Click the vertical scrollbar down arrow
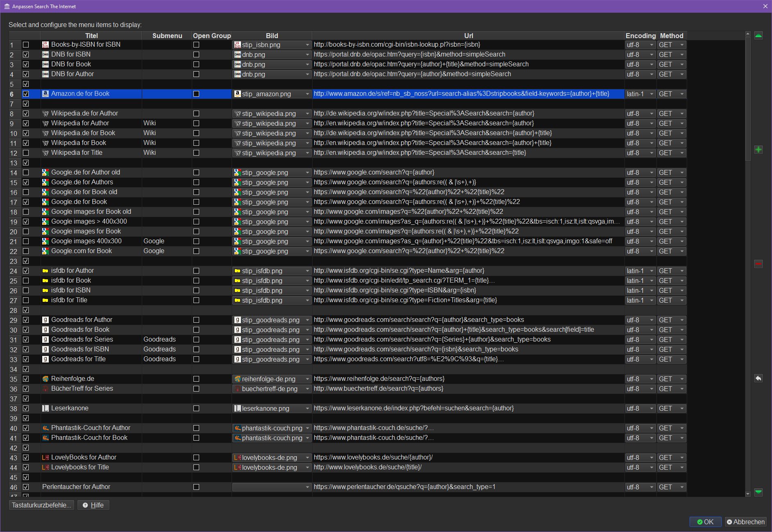This screenshot has height=532, width=772. coord(748,494)
